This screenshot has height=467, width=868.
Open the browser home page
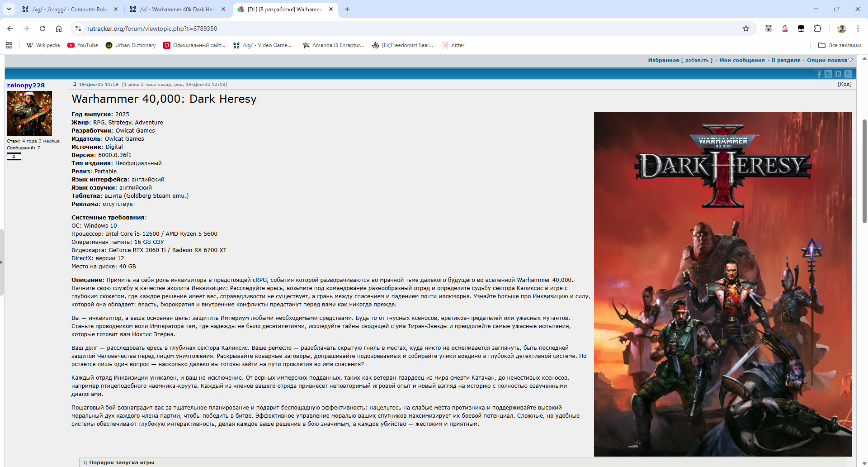pos(59,29)
